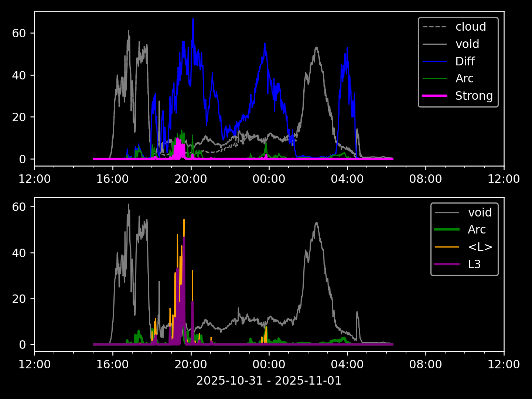Click the orange <L> line sample in legend

coord(447,247)
